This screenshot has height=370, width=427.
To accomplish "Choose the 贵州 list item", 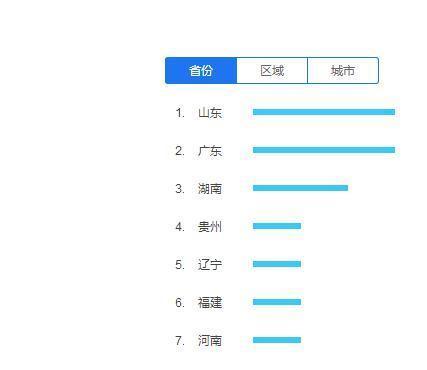I will (210, 227).
